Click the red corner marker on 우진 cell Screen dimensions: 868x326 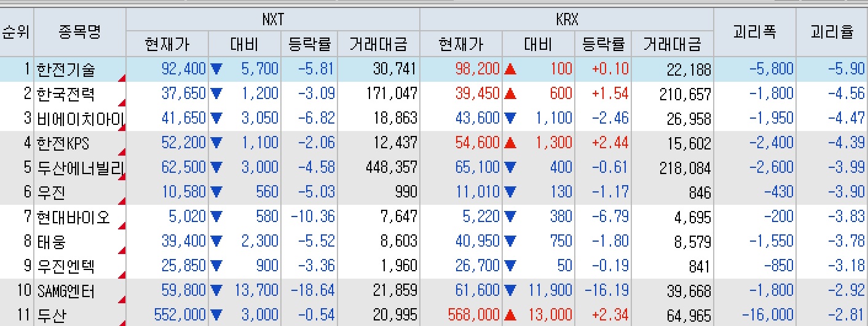[x=122, y=201]
